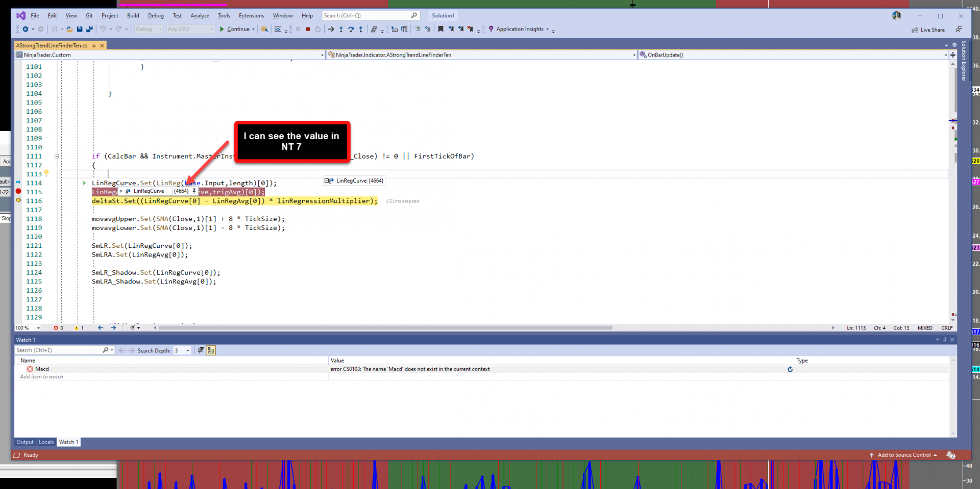
Task: Open the Any CPU platform dropdown
Action: point(191,29)
